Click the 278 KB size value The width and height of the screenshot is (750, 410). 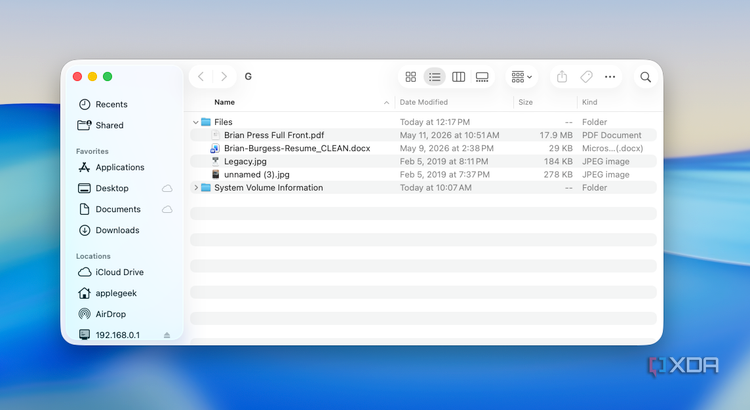click(x=558, y=175)
